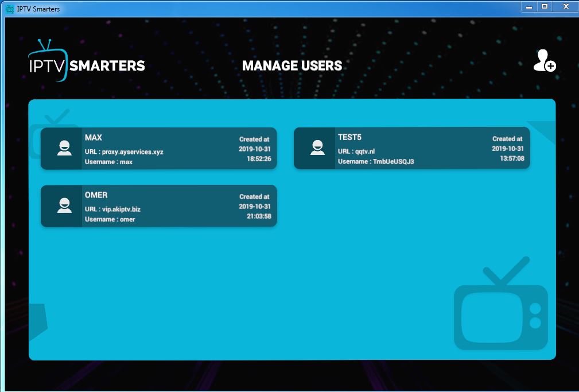Click Username : omer text
Screen dimensions: 579x392
[x=110, y=219]
